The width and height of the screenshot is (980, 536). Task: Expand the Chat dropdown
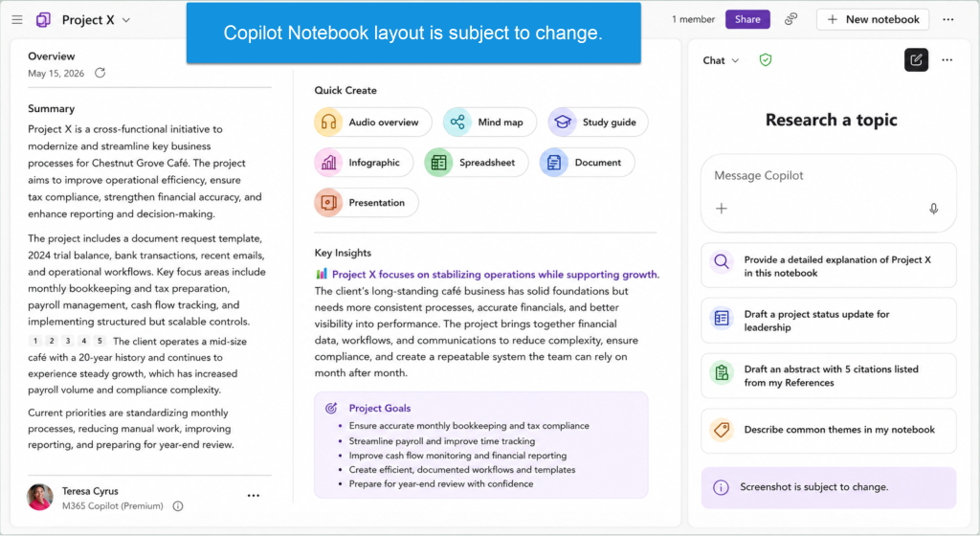click(x=721, y=60)
